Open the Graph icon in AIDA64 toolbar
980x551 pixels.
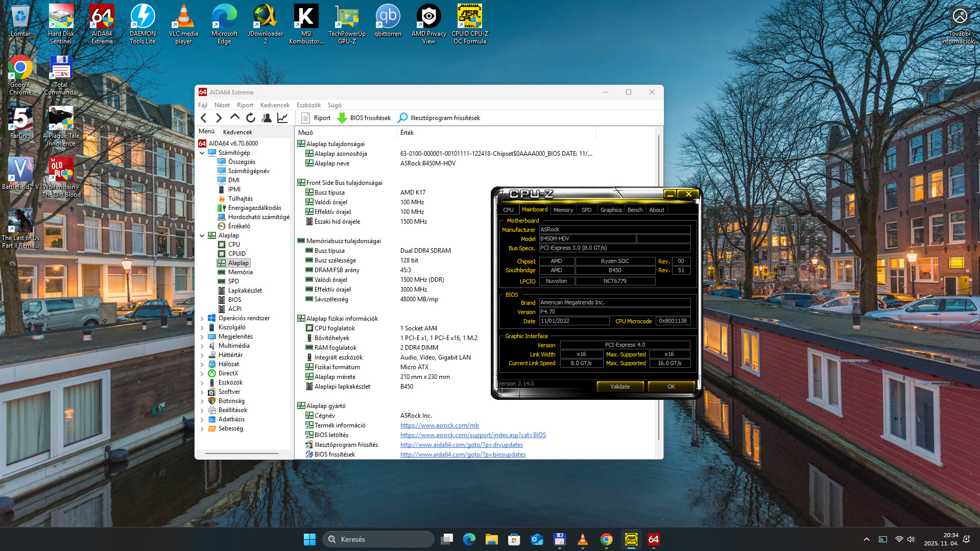282,118
